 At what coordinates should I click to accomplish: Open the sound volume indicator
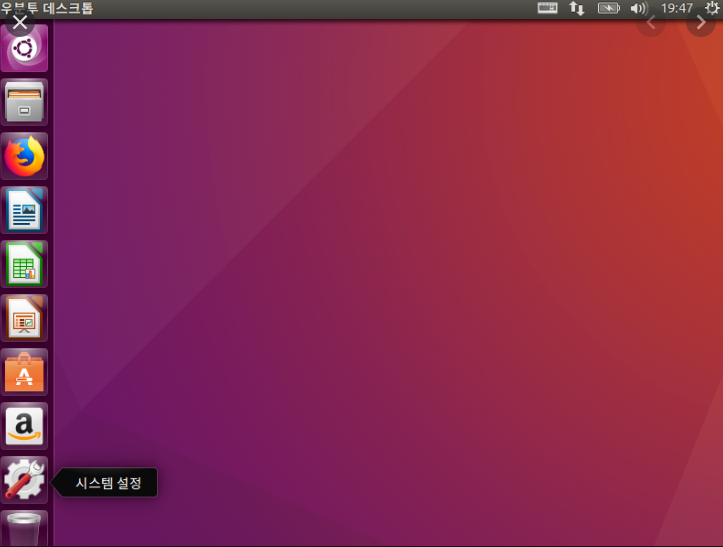(639, 8)
